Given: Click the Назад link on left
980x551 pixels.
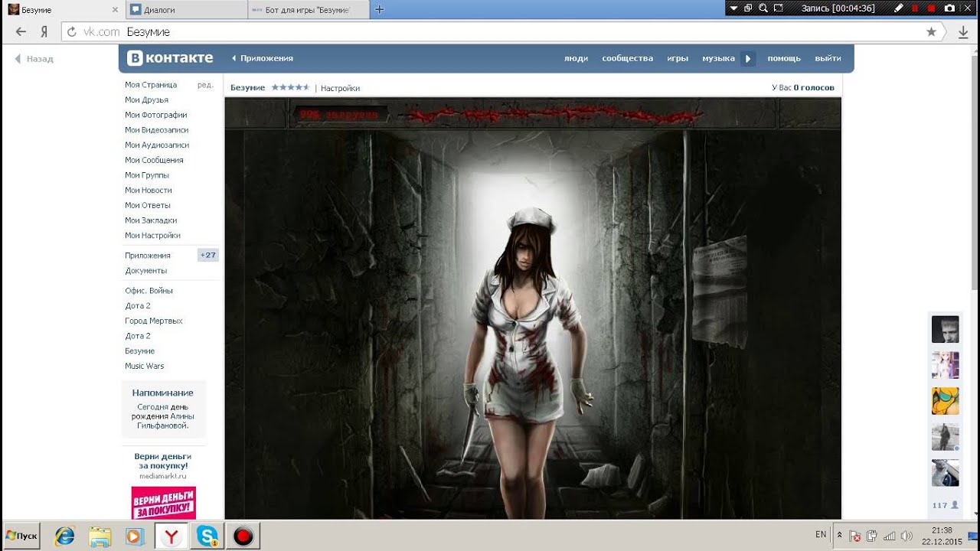Looking at the screenshot, I should (34, 58).
